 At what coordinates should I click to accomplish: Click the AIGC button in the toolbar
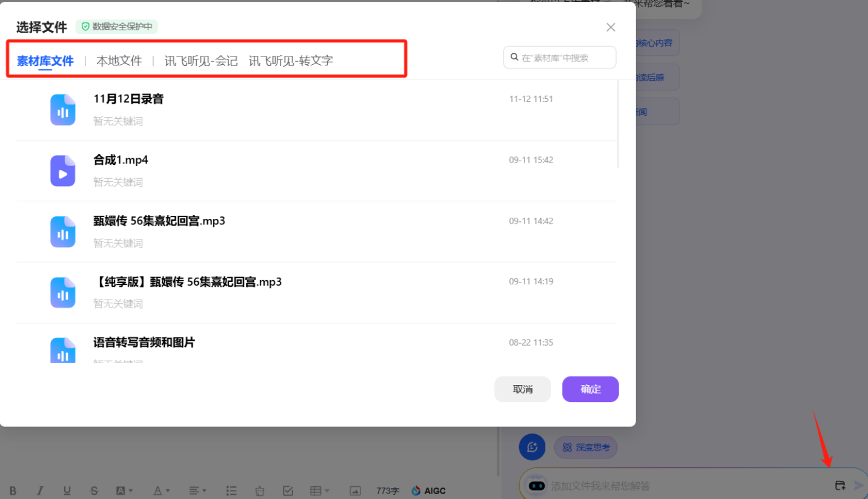(428, 491)
